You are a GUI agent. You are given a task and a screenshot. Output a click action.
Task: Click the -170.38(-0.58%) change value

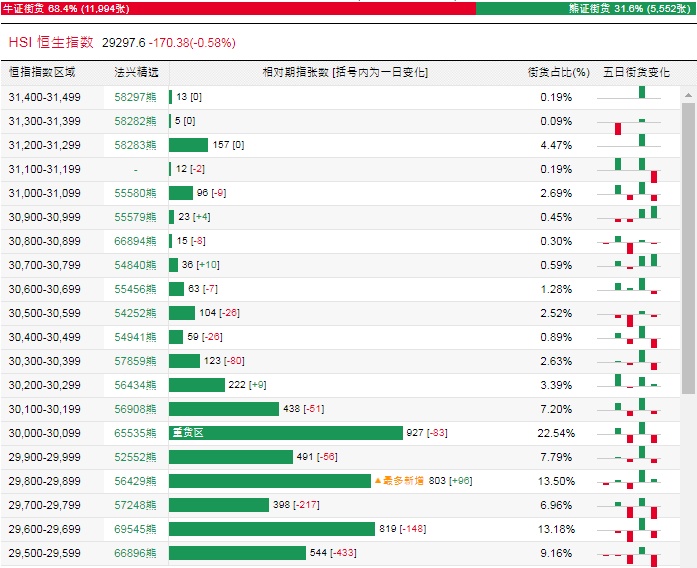[192, 43]
